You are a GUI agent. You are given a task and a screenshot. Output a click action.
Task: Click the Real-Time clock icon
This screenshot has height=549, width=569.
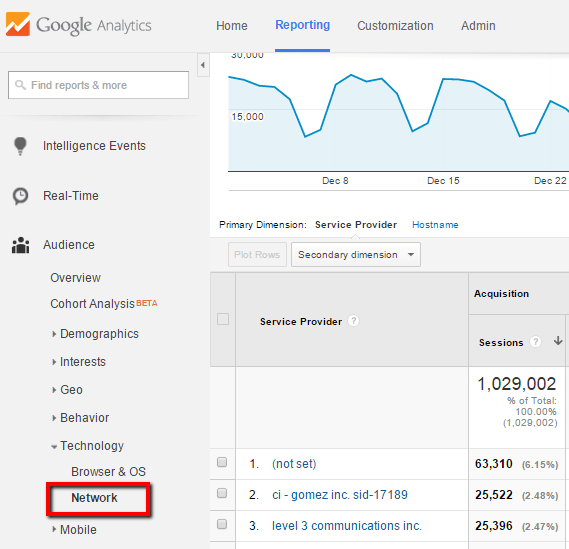pyautogui.click(x=20, y=196)
